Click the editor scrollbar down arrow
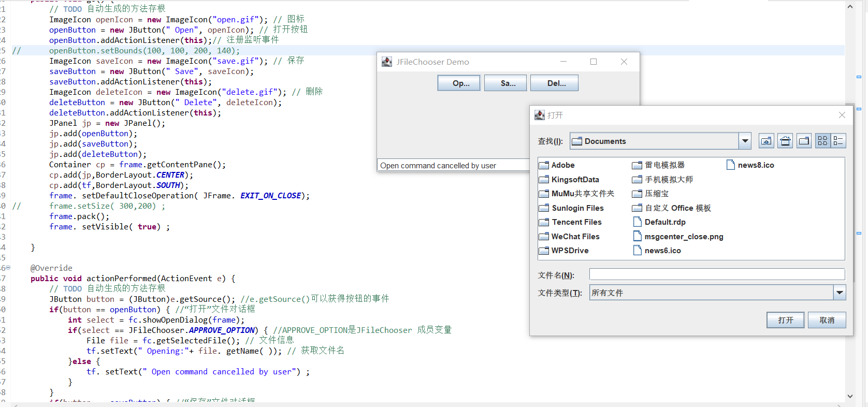868x407 pixels. 850,396
